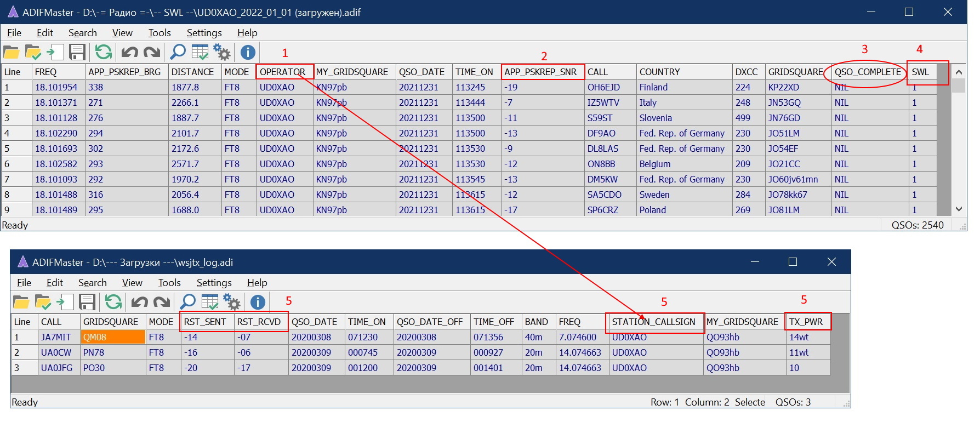This screenshot has width=980, height=422.
Task: Open the View menu in the wsjtx_log window
Action: pos(132,283)
